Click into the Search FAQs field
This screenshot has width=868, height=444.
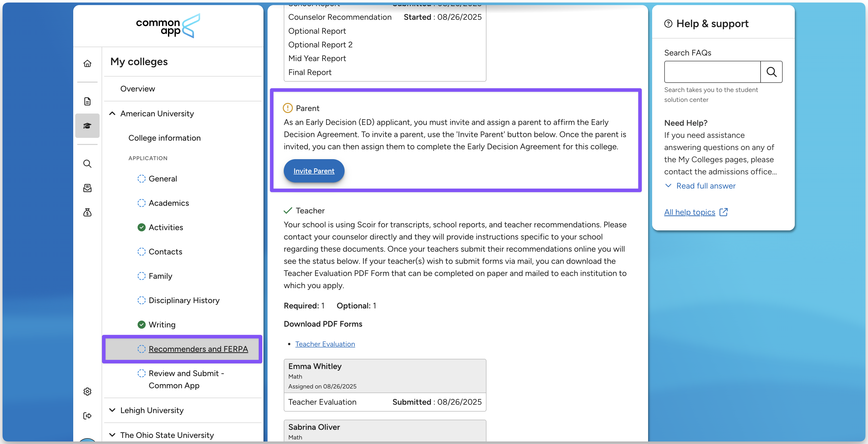[x=712, y=72]
